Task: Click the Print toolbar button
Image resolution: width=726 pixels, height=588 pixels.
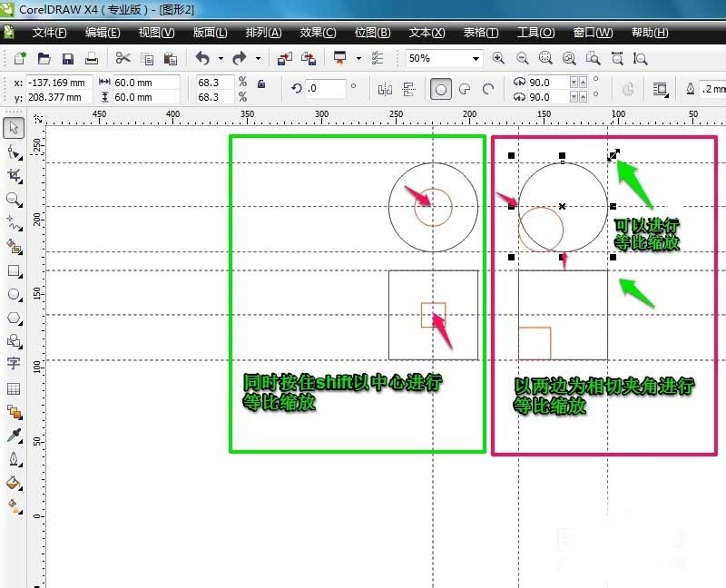Action: coord(92,57)
